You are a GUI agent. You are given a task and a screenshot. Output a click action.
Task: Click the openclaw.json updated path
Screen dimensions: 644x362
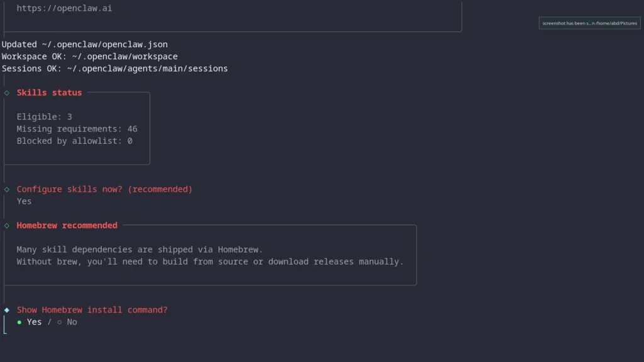[84, 44]
